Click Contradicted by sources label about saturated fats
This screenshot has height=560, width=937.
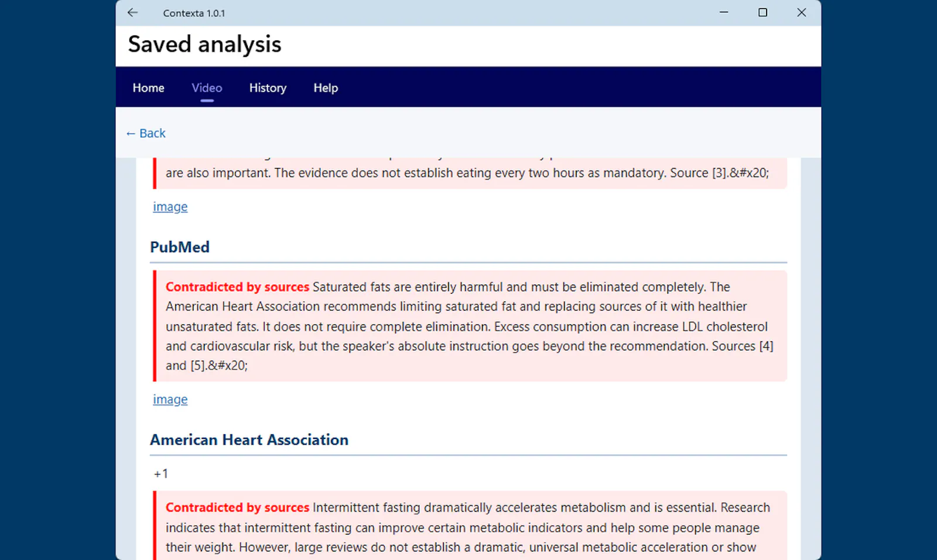click(237, 287)
